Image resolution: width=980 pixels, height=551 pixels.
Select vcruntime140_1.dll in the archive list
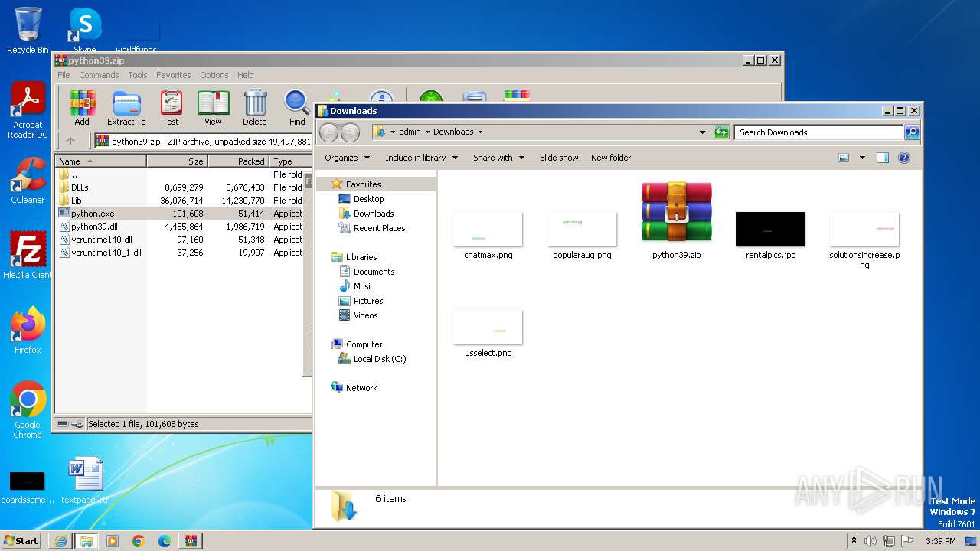[106, 253]
